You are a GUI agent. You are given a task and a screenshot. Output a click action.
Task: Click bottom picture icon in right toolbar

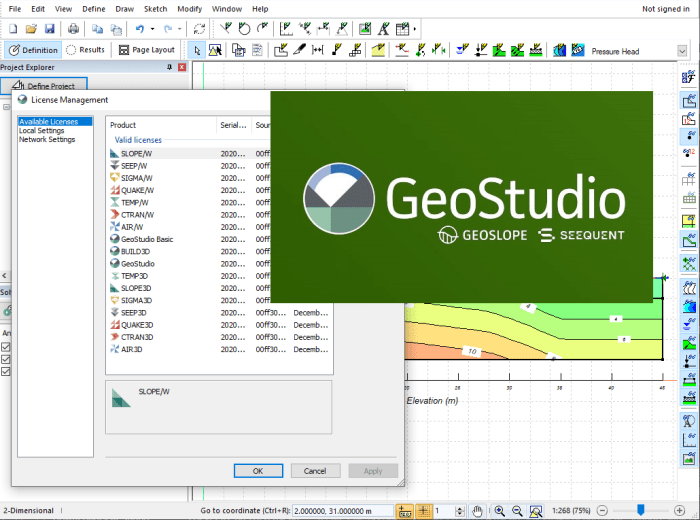(x=689, y=458)
